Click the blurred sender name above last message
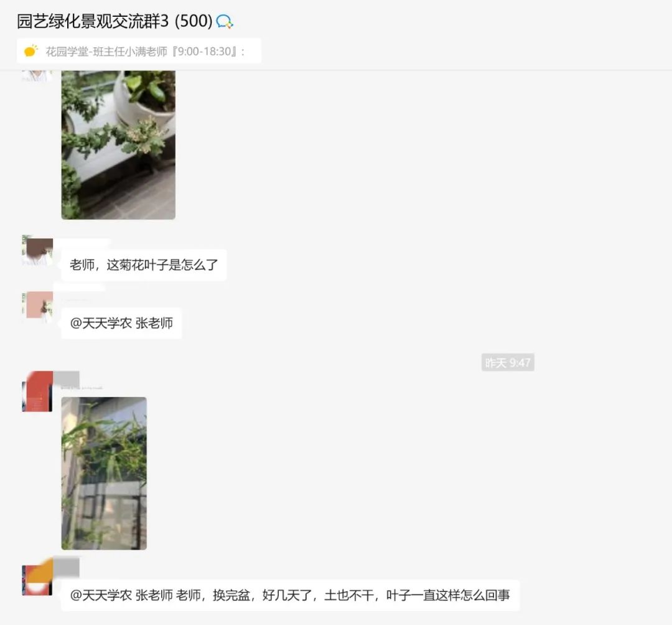672x625 pixels. point(67,568)
